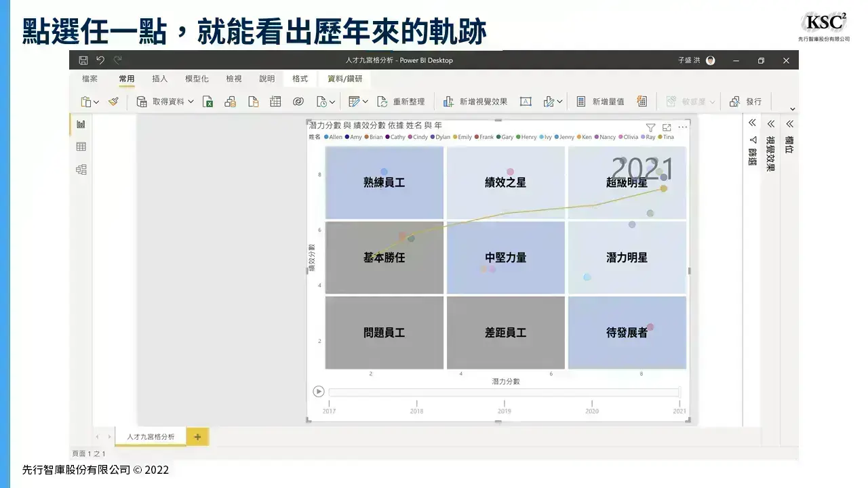Click the user account avatar
This screenshot has height=488, width=868.
click(710, 60)
